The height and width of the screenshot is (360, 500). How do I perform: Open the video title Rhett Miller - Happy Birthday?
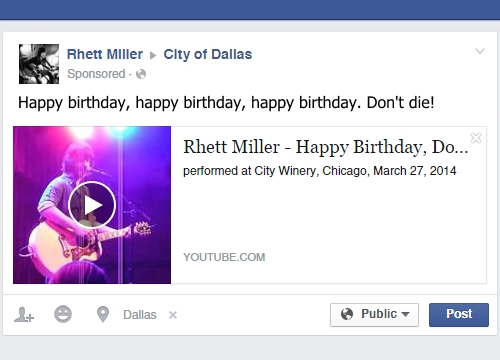(x=326, y=147)
